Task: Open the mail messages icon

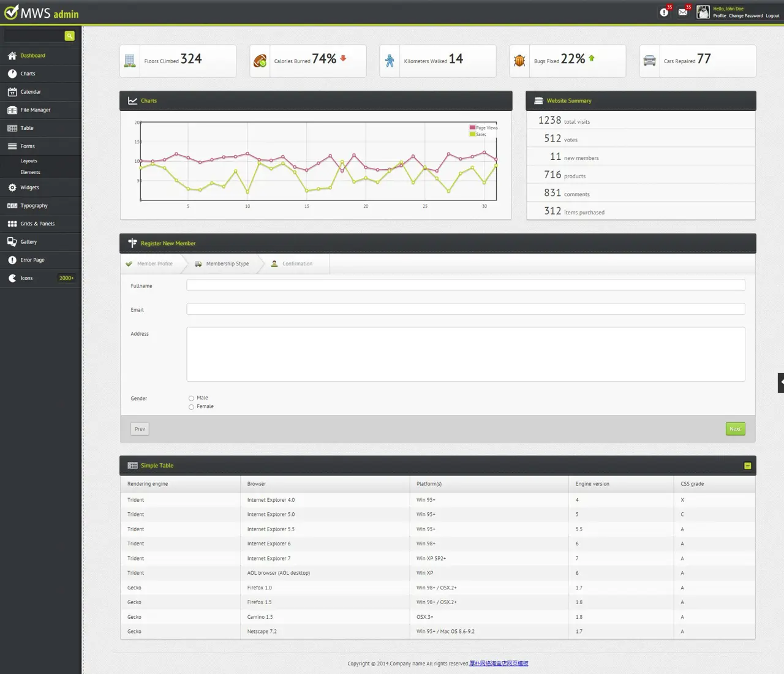Action: 683,12
